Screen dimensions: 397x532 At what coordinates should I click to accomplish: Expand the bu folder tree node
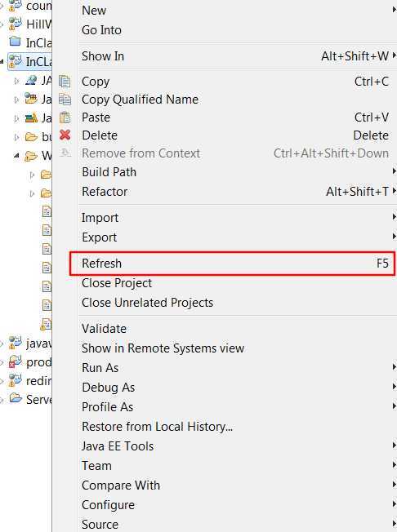16,137
